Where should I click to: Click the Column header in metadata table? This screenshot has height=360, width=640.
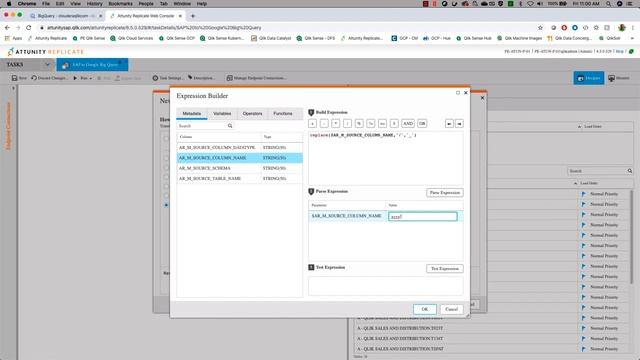218,137
